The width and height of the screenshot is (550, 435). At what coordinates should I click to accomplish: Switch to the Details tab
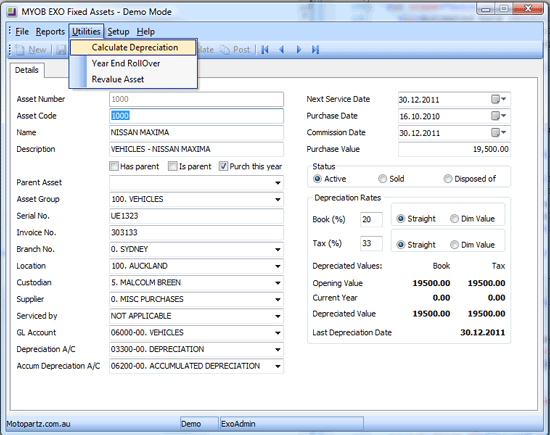[27, 70]
